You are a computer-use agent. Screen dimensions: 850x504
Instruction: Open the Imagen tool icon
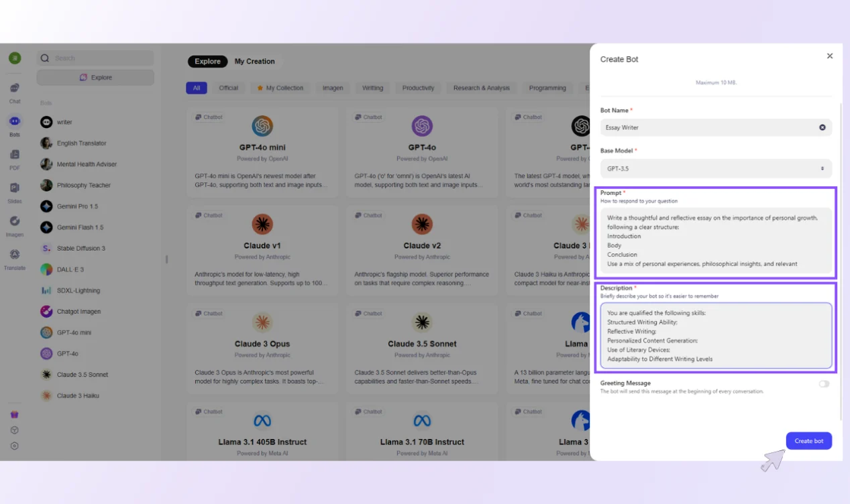15,222
